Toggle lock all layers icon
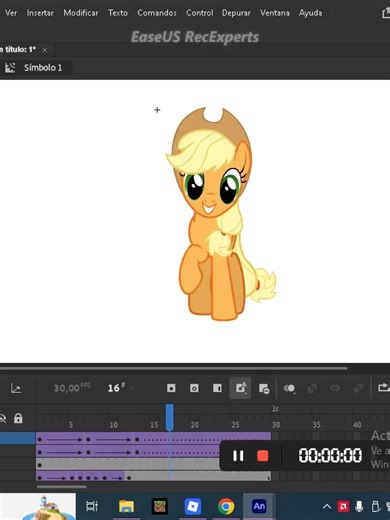The image size is (390, 520). 18,418
